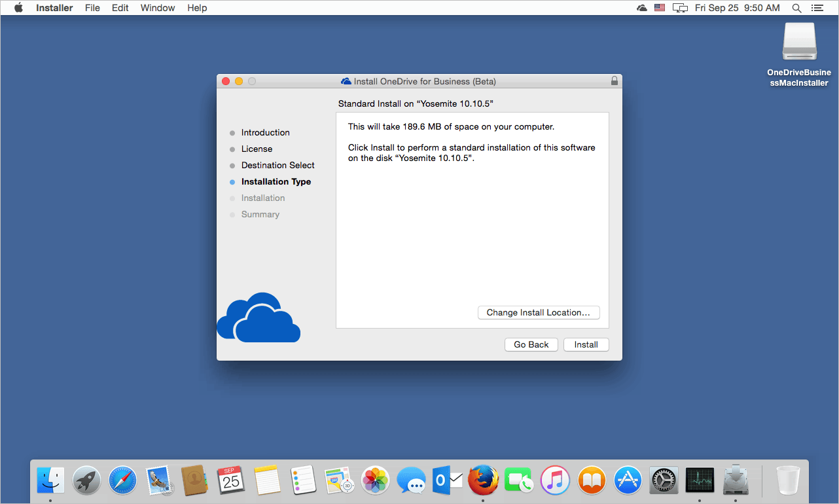Click the Install button
Image resolution: width=839 pixels, height=504 pixels.
coord(586,344)
